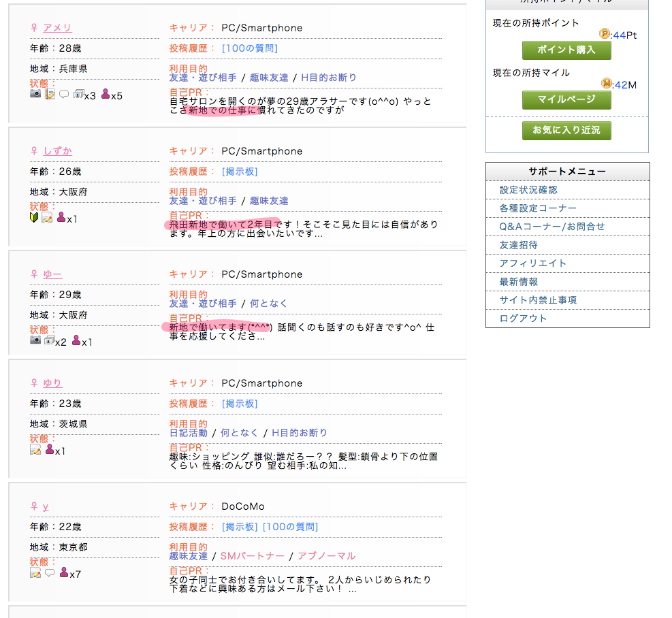Open the ゆー profile link

[x=52, y=274]
